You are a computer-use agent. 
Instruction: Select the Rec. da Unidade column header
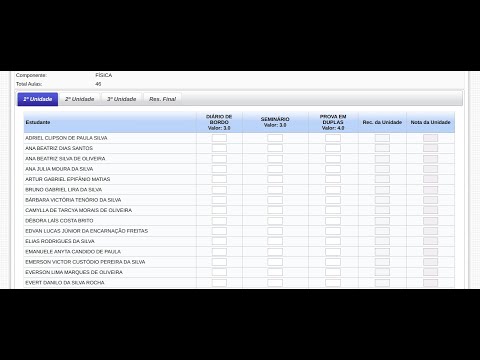click(x=382, y=122)
